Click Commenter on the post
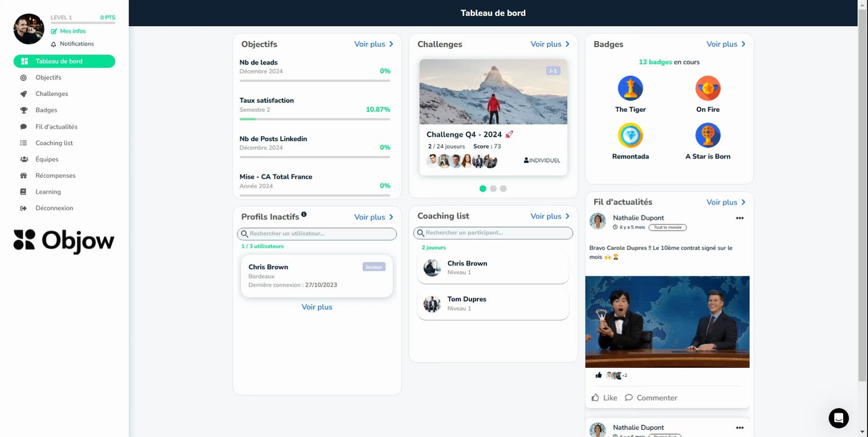868x437 pixels. coord(651,398)
